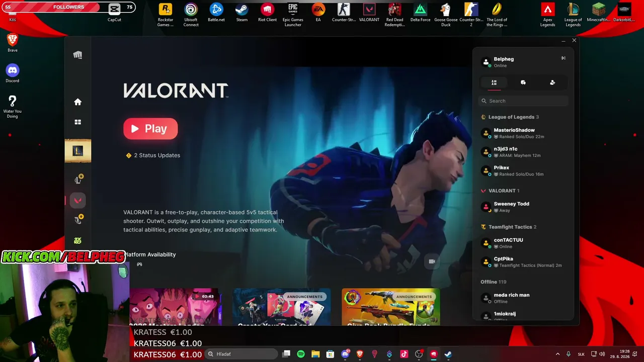The height and width of the screenshot is (362, 644).
Task: Open the CapCut desktop shortcut
Action: tap(114, 13)
